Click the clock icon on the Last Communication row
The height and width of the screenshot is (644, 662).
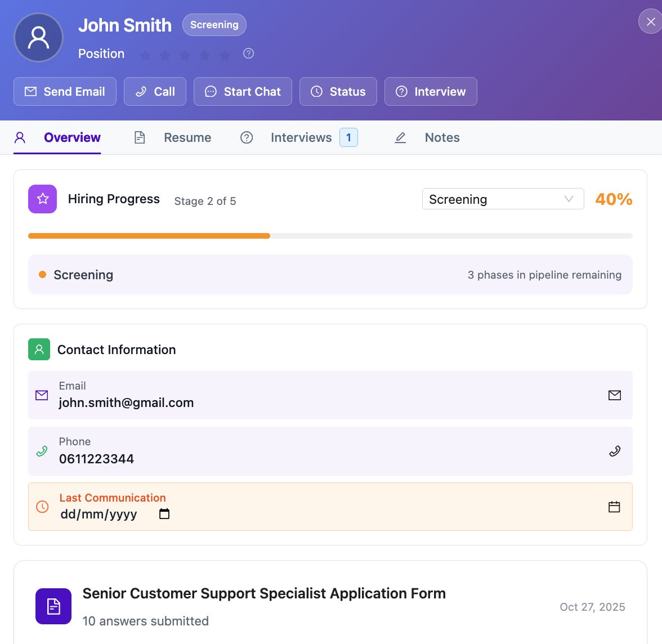(x=41, y=506)
